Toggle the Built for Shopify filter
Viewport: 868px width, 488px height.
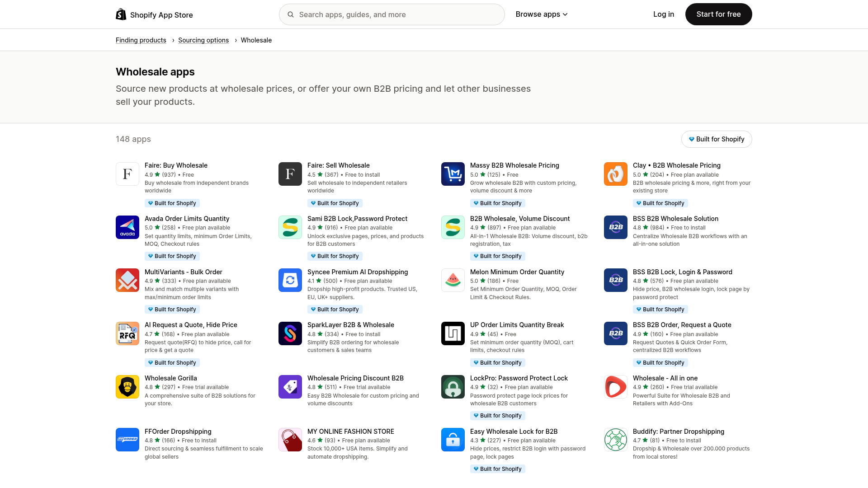(717, 139)
